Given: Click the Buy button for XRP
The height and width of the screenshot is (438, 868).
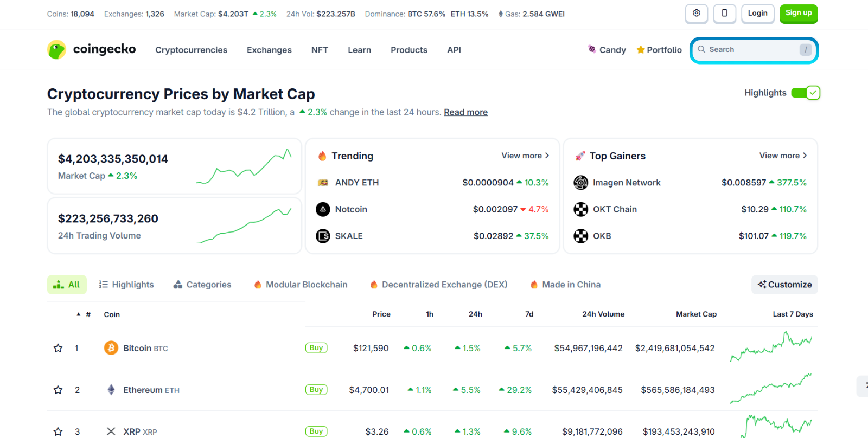Looking at the screenshot, I should pos(316,431).
